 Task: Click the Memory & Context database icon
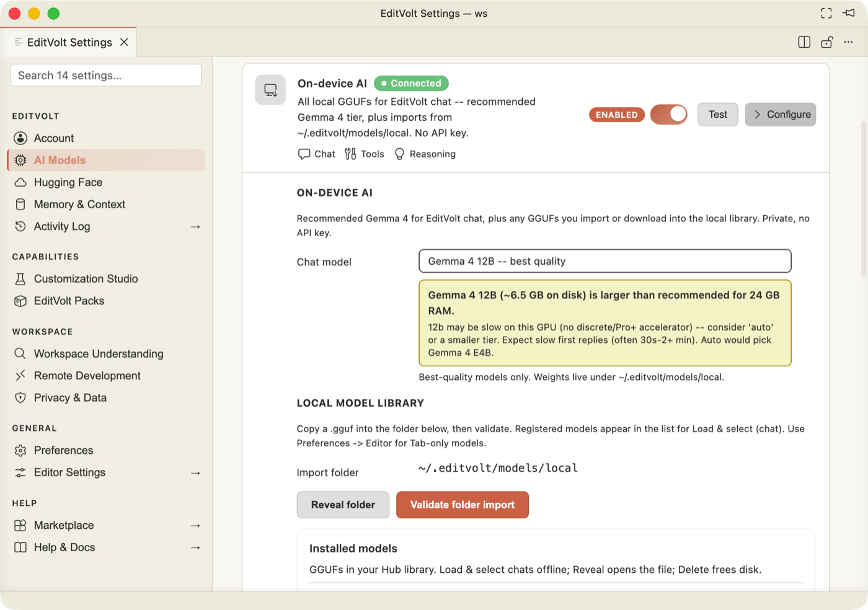[x=20, y=205]
